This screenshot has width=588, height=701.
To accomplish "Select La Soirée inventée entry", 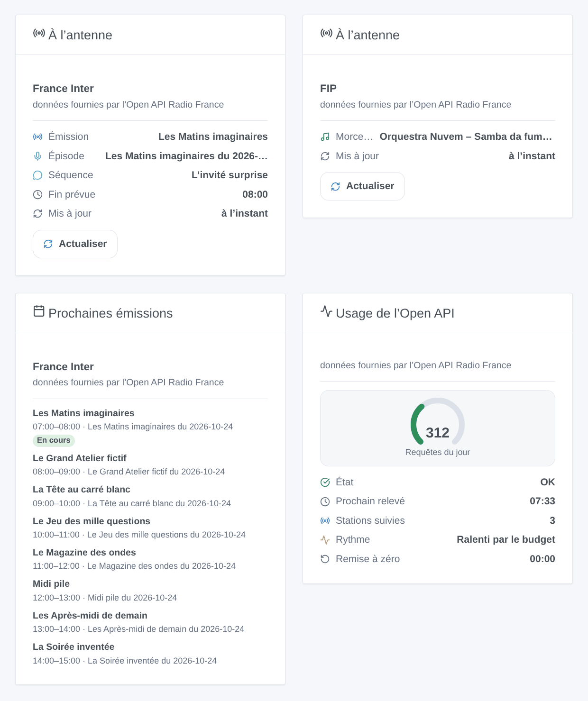I will click(150, 654).
